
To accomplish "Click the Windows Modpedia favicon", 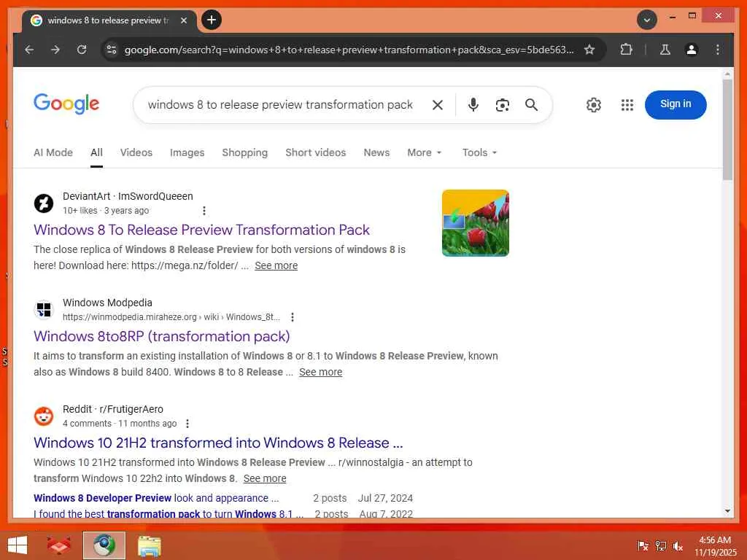I will coord(43,309).
